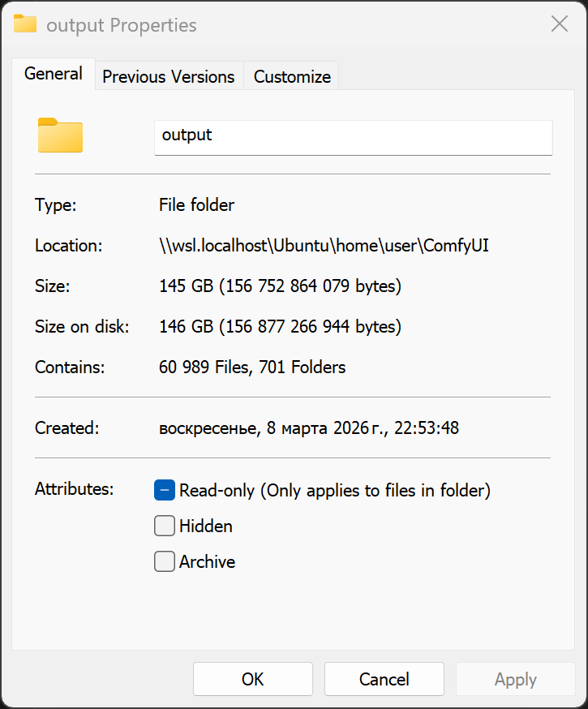
Task: Check the Archive attribute box
Action: (165, 561)
